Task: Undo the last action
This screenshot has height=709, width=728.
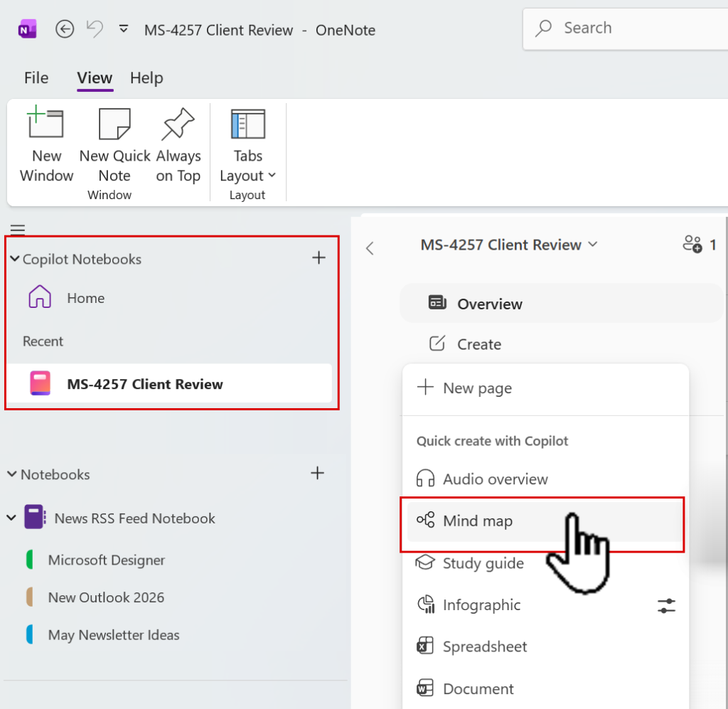Action: coord(95,29)
